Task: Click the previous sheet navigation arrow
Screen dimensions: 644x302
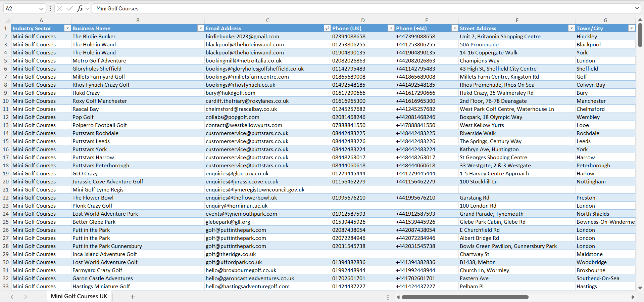Action: click(12, 297)
